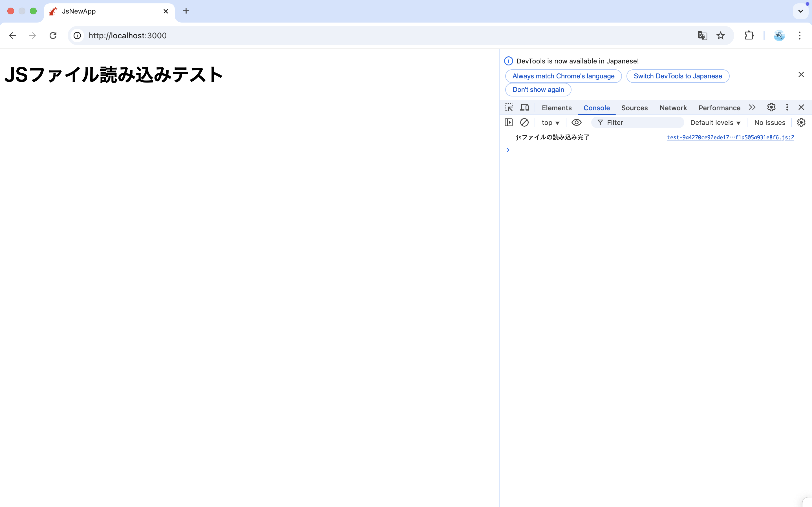
Task: Switch to the Elements tab
Action: pos(557,108)
